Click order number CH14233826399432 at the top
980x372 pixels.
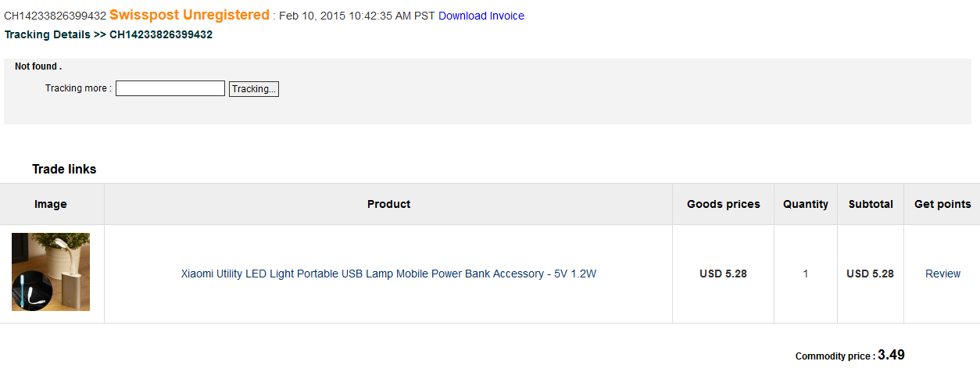click(x=55, y=16)
